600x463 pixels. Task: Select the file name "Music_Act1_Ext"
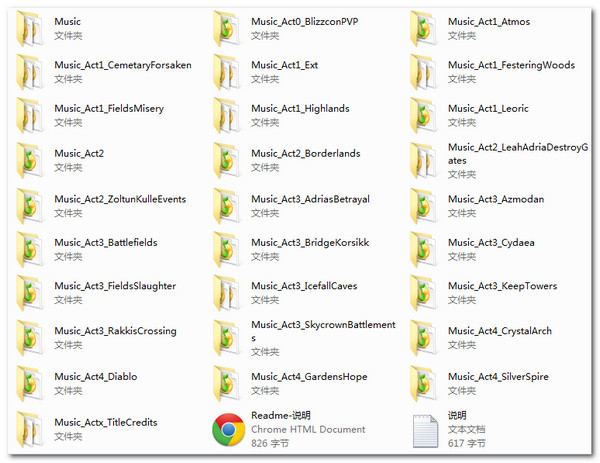(x=284, y=65)
